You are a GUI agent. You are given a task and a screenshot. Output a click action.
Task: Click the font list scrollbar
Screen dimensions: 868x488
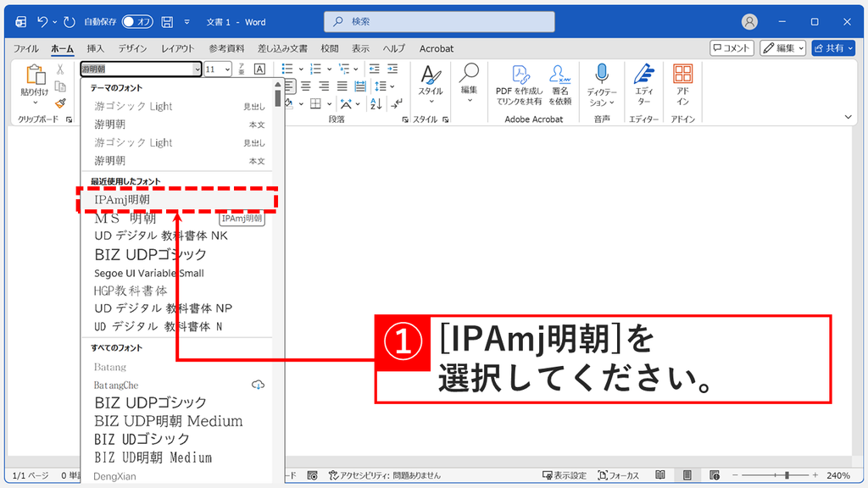(x=277, y=98)
